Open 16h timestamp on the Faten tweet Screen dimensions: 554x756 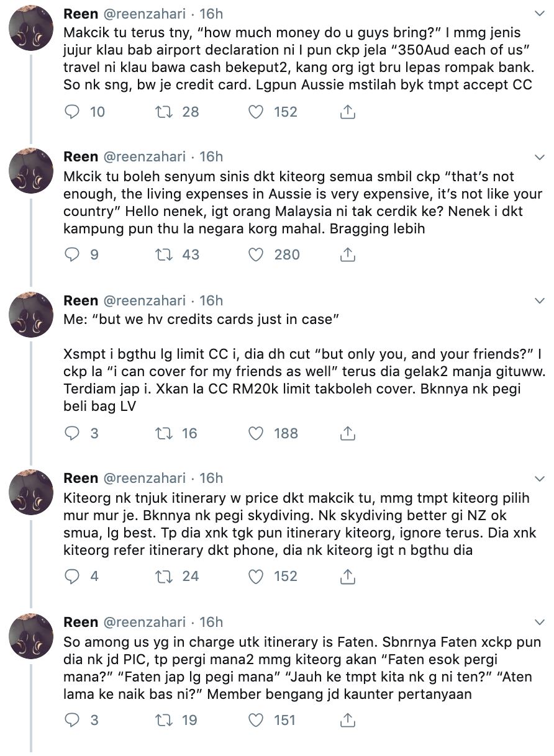coord(211,622)
